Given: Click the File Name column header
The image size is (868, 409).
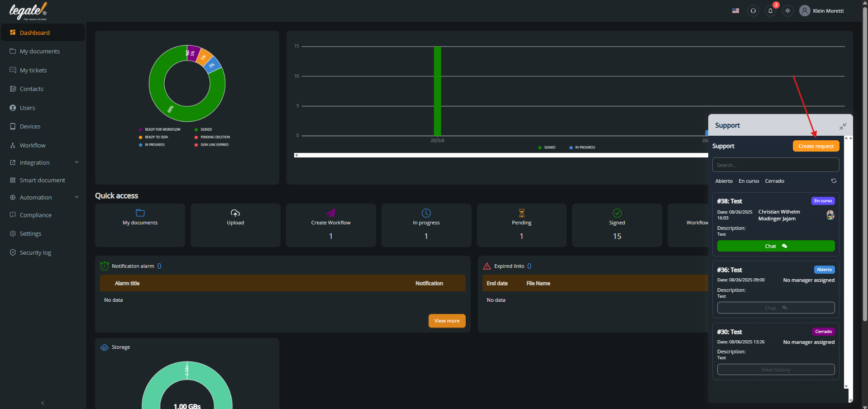Looking at the screenshot, I should point(538,283).
